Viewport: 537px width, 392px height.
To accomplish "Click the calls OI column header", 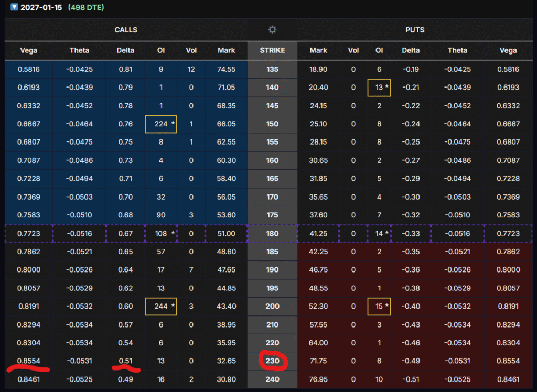I will pos(161,50).
